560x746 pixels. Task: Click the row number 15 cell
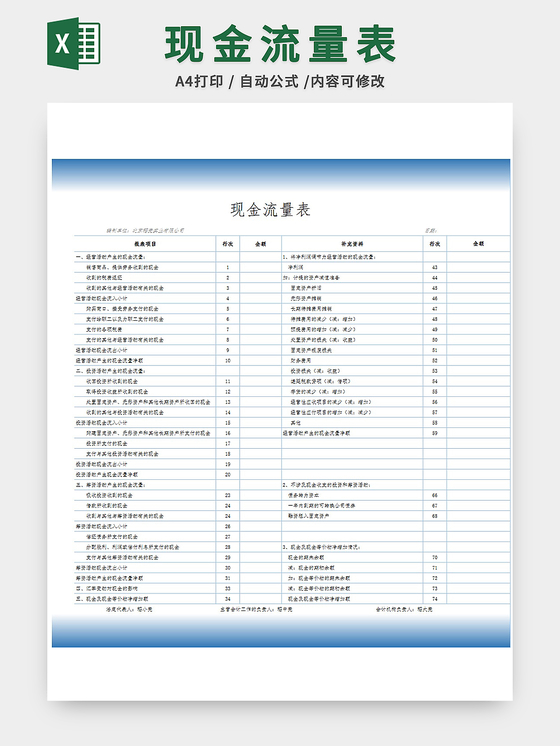(x=227, y=422)
